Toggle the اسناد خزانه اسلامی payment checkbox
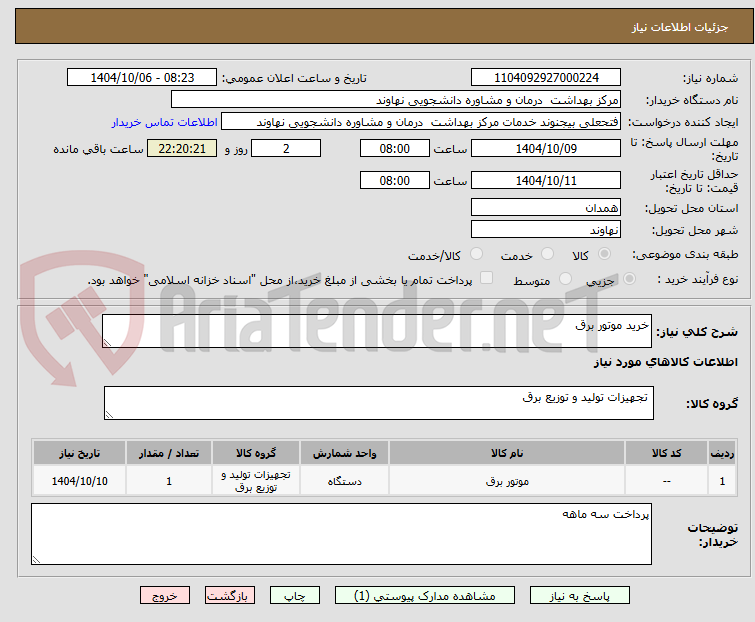Image resolution: width=755 pixels, height=622 pixels. pos(486,278)
